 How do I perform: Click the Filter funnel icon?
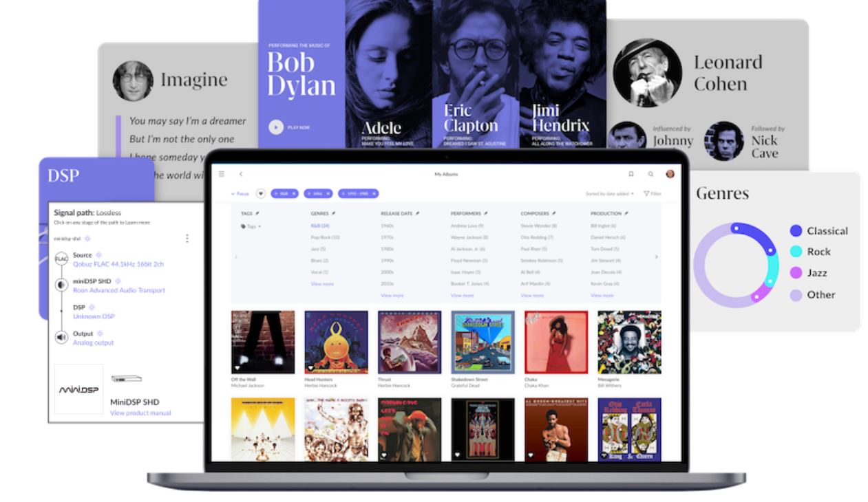point(647,194)
